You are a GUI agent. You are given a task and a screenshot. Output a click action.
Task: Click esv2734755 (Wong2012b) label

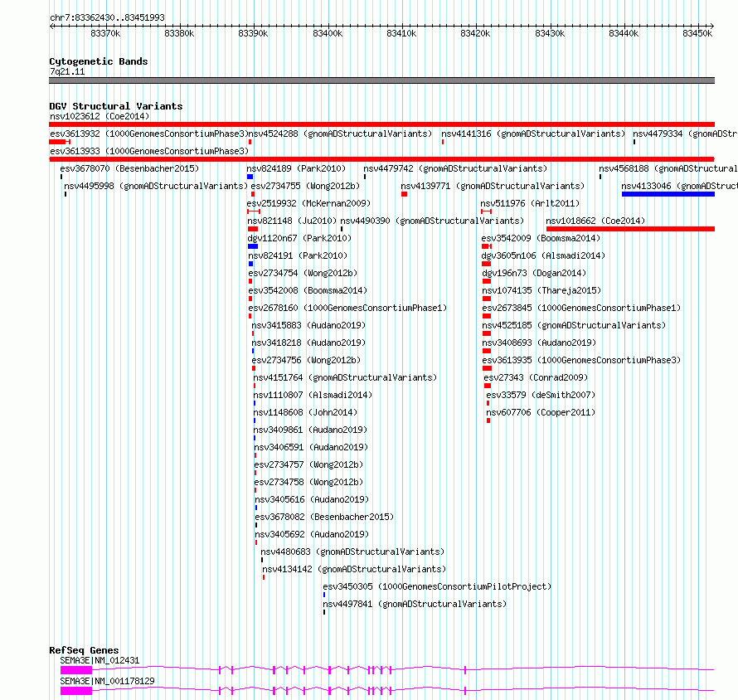pos(305,186)
